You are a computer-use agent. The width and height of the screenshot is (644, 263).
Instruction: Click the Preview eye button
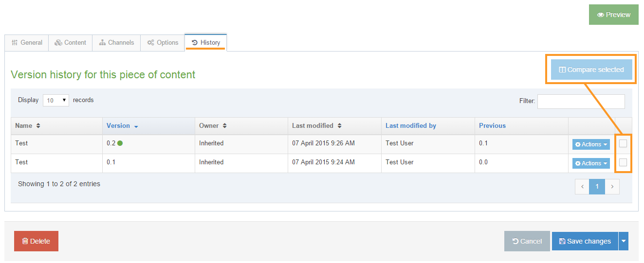click(613, 15)
